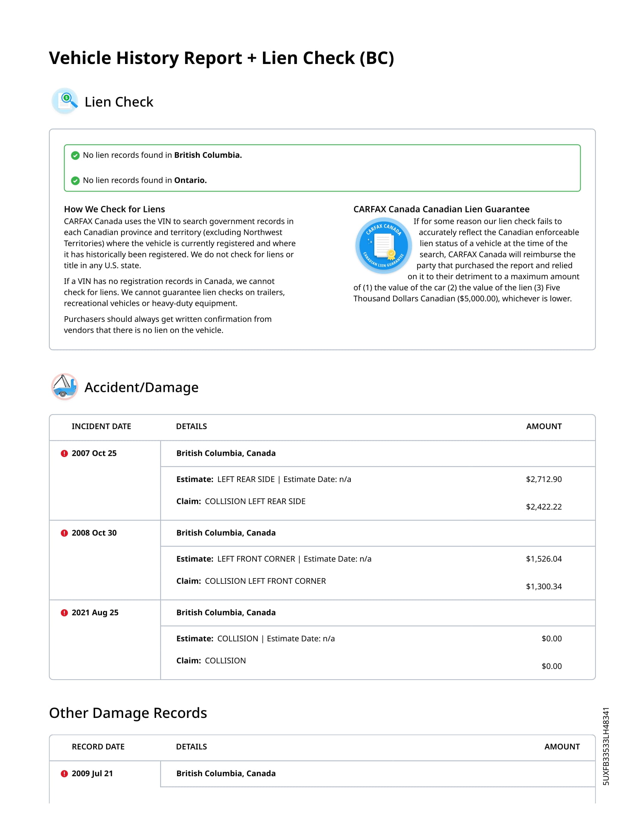Click the INCIDENT DATE column header
The width and height of the screenshot is (644, 833).
pyautogui.click(x=101, y=426)
